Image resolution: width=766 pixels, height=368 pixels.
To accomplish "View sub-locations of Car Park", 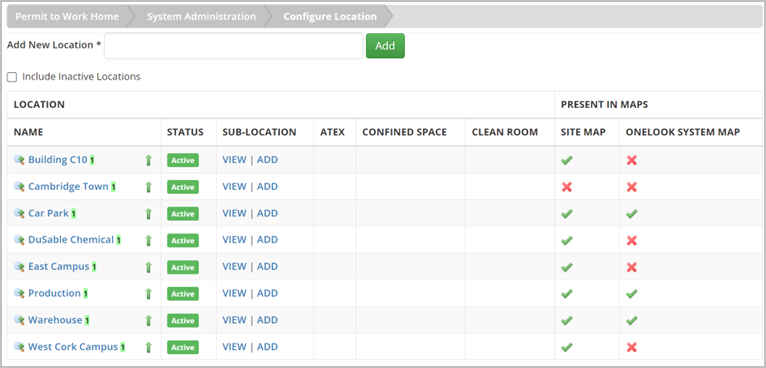I will click(x=234, y=214).
